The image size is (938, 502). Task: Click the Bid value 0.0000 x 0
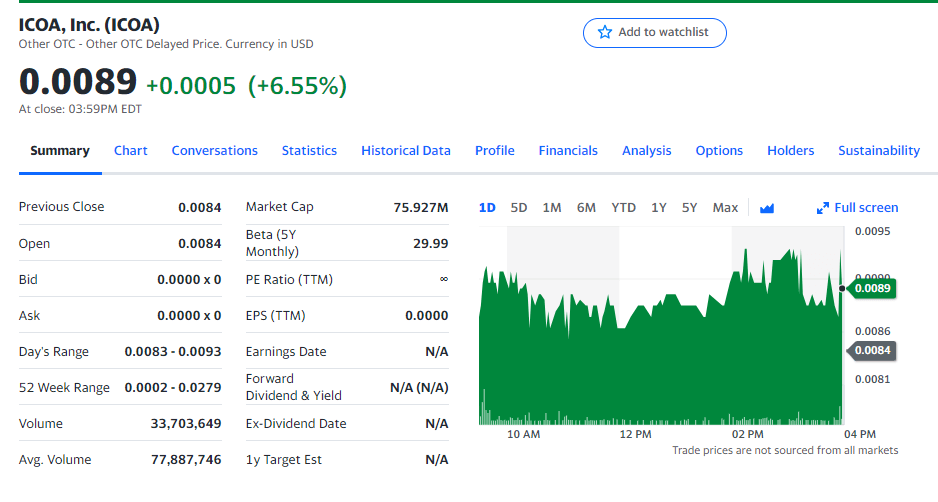(x=189, y=280)
